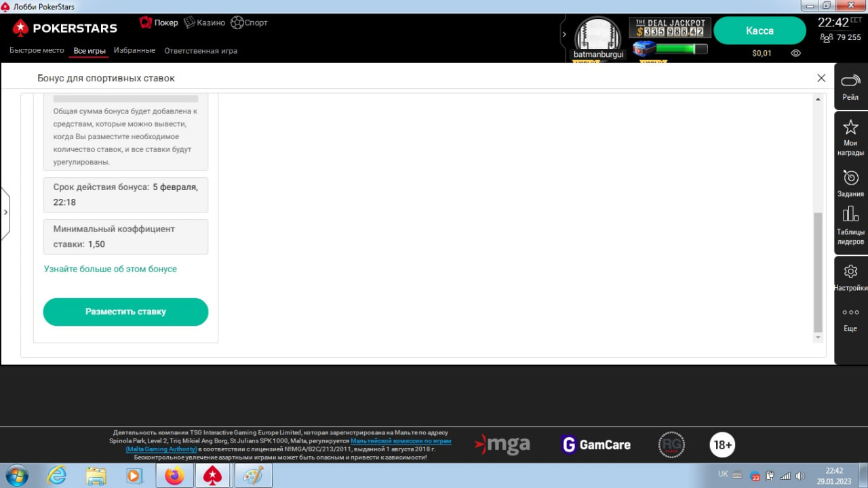
Task: Click the network signal icon in the tray
Action: 785,476
